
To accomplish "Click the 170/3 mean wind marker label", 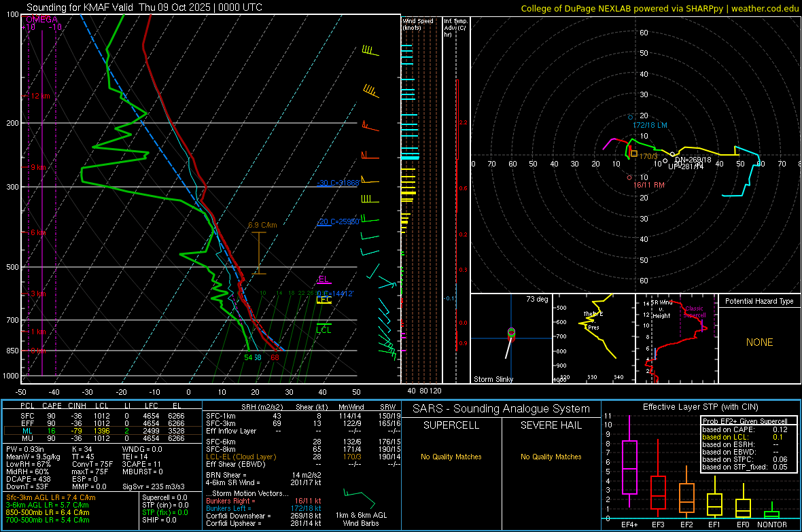I will coord(648,156).
